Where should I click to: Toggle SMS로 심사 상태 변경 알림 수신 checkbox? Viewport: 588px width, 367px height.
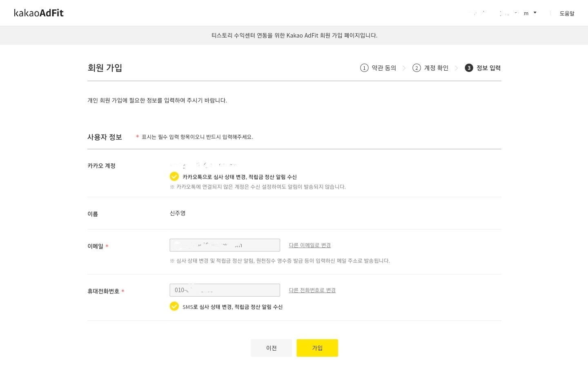[x=174, y=306]
